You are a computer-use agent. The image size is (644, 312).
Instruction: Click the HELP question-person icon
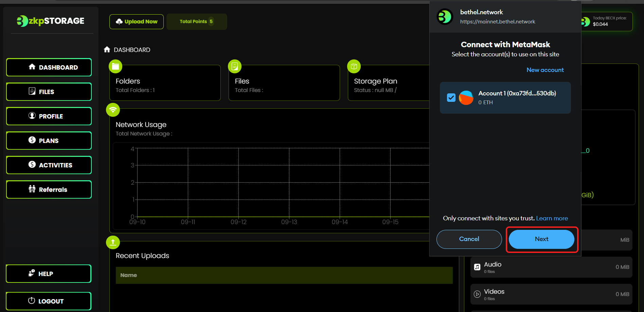[32, 273]
